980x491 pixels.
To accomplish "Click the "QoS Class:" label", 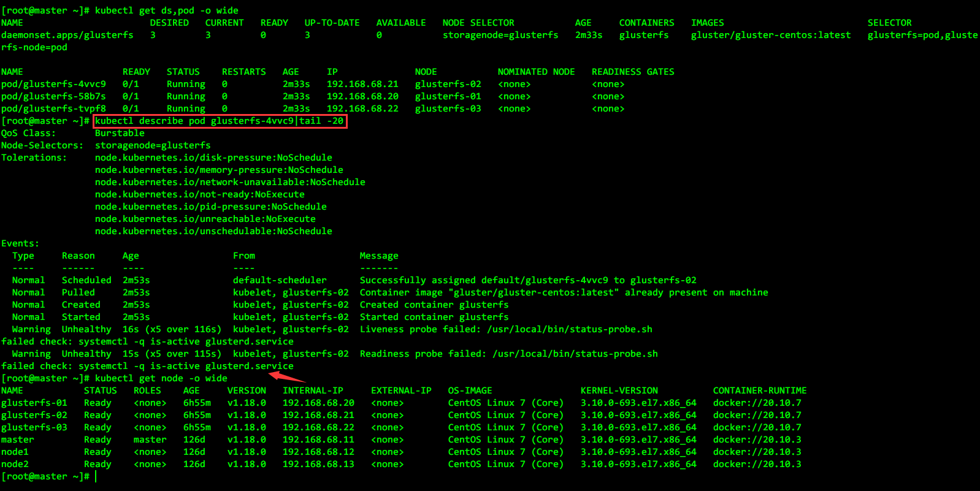I will (x=28, y=133).
